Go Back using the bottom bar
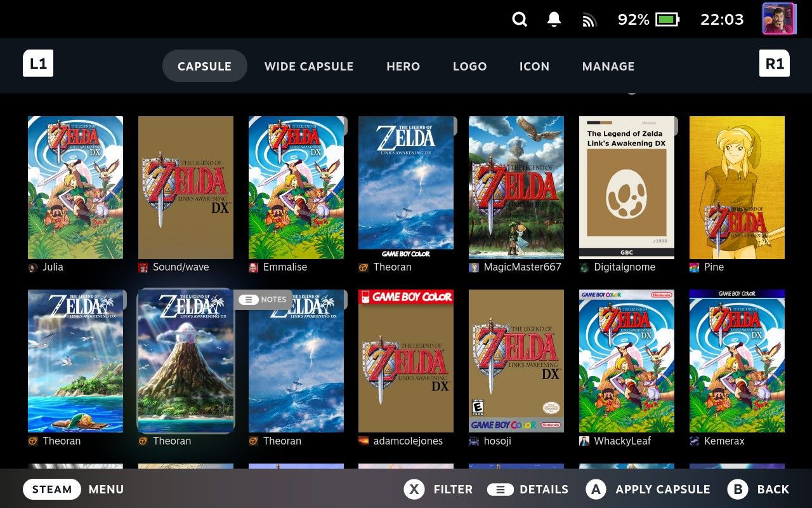The width and height of the screenshot is (812, 508). [773, 490]
